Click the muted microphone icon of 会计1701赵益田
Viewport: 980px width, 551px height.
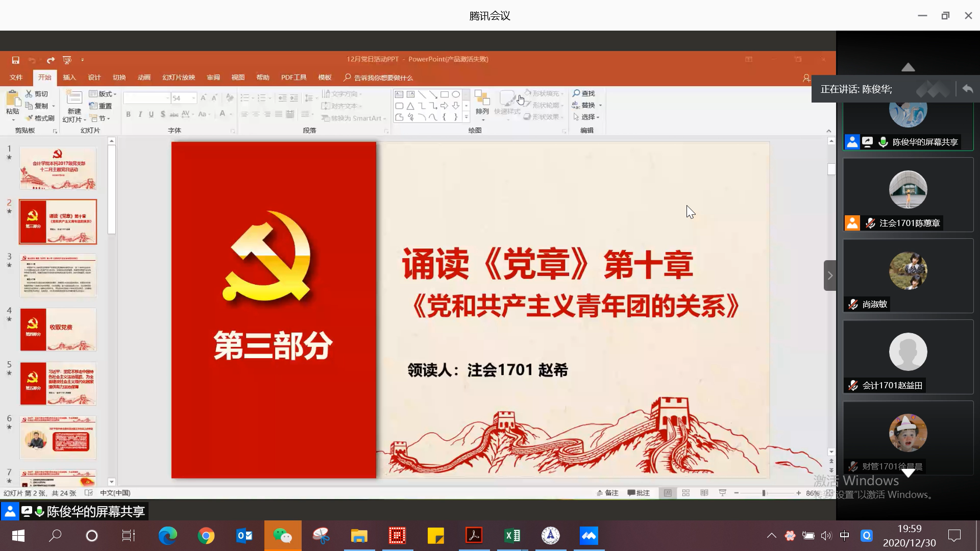point(853,385)
